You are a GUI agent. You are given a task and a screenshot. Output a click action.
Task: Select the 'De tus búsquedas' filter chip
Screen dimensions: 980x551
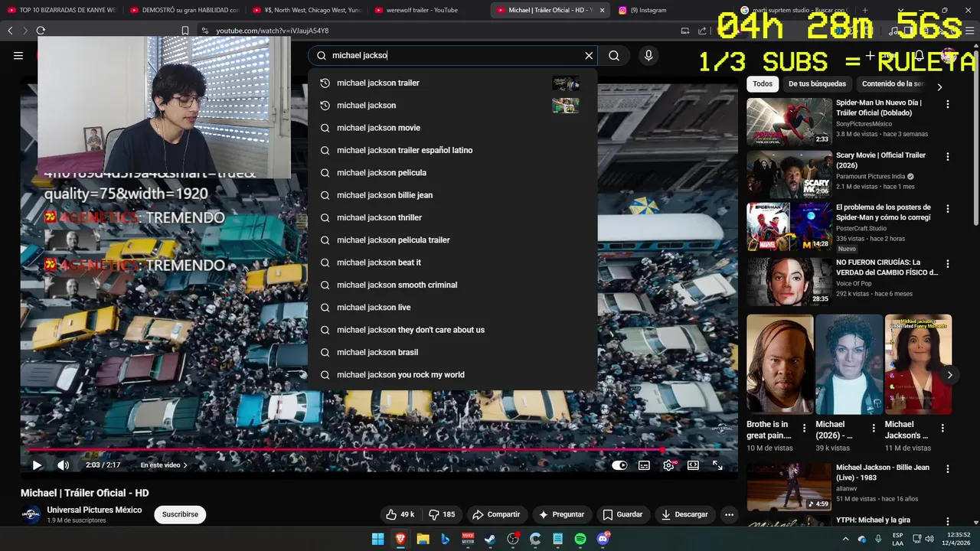pyautogui.click(x=817, y=83)
